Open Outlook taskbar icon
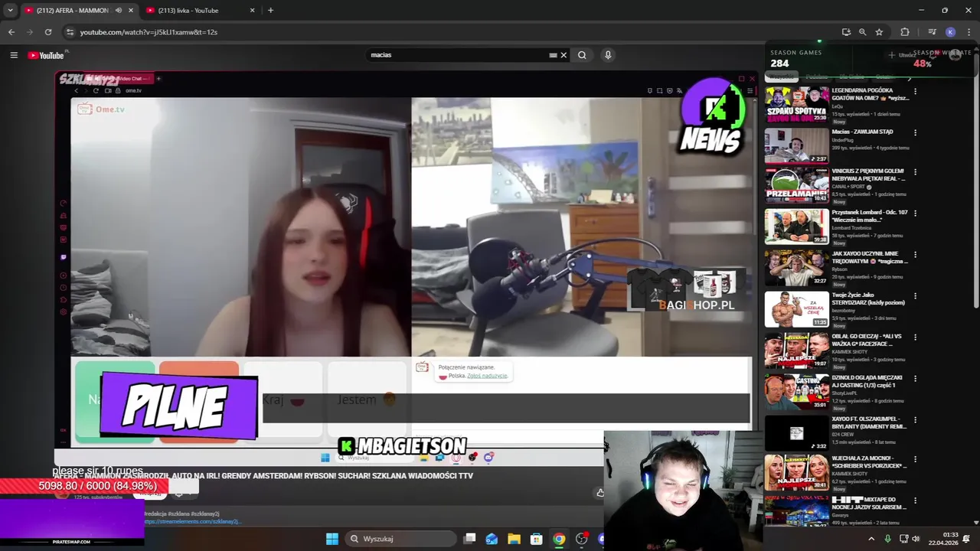980x551 pixels. 492,539
